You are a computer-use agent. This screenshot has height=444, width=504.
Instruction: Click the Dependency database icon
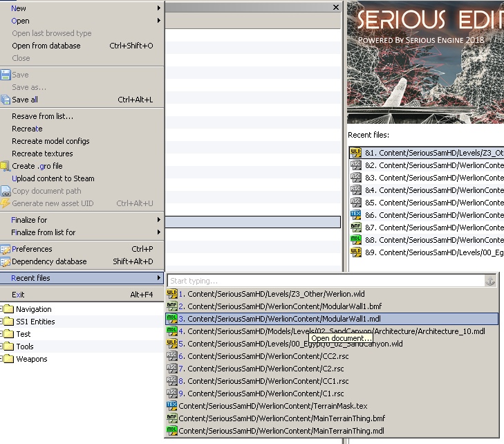click(x=6, y=261)
